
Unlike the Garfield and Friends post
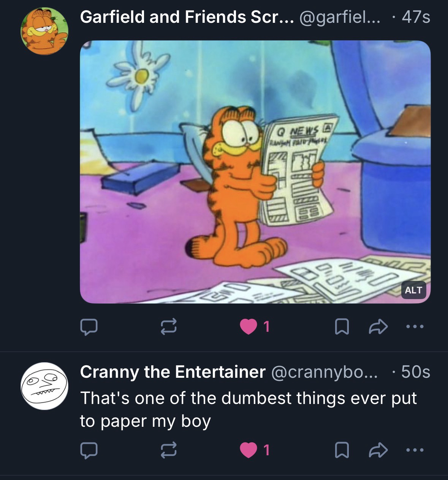(249, 327)
